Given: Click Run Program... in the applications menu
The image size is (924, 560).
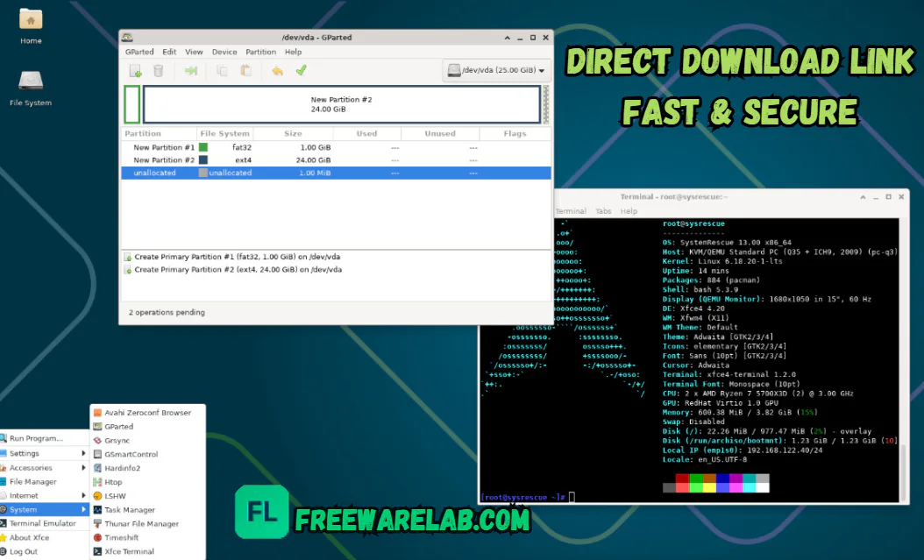Looking at the screenshot, I should 44,439.
